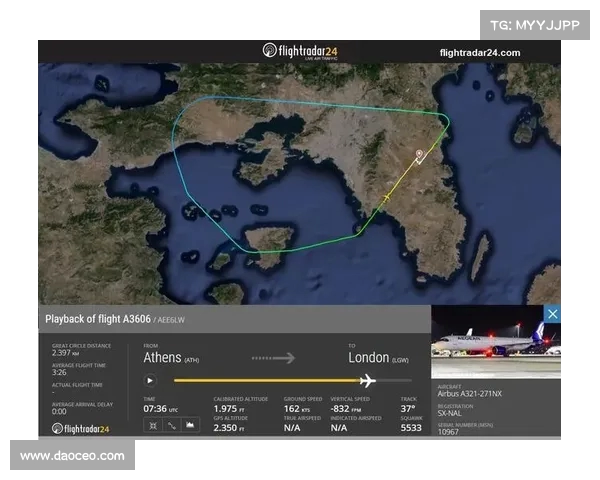The image size is (600, 480).
Task: Click the SX-NAL registration text
Action: (x=450, y=413)
